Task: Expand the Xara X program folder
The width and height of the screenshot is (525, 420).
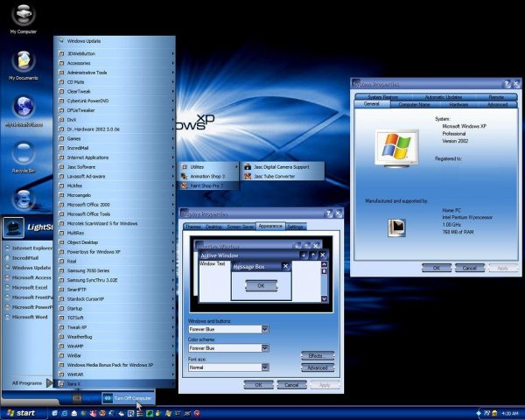Action: 116,384
